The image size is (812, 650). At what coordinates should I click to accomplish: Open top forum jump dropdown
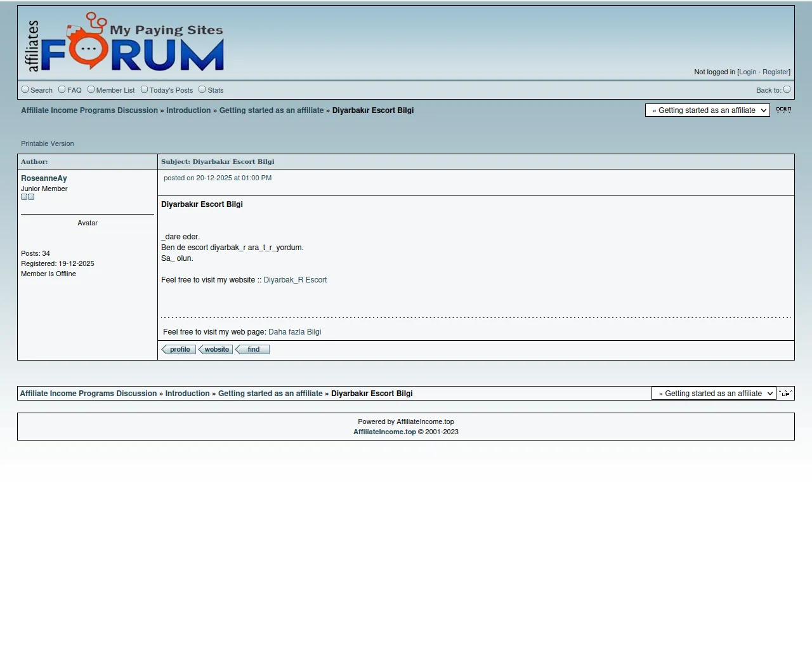pos(707,110)
